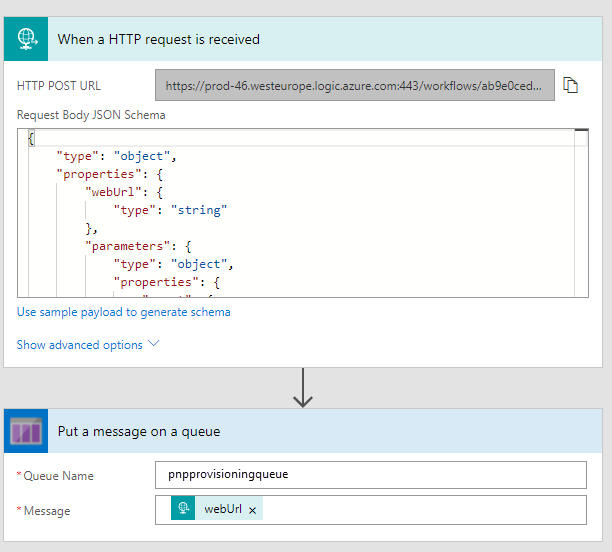Click the Message input field
The width and height of the screenshot is (612, 552).
371,509
